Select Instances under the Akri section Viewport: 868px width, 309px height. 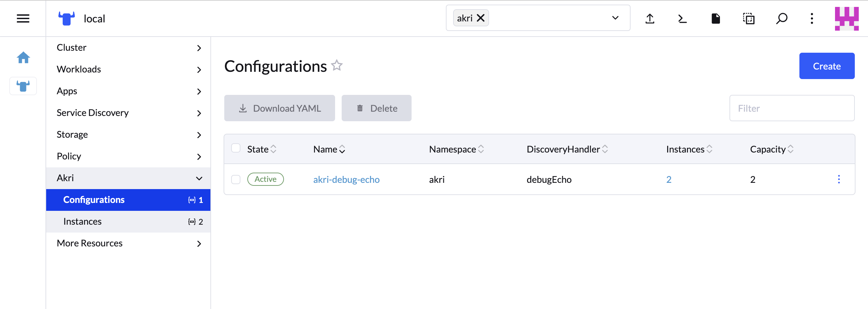point(82,221)
